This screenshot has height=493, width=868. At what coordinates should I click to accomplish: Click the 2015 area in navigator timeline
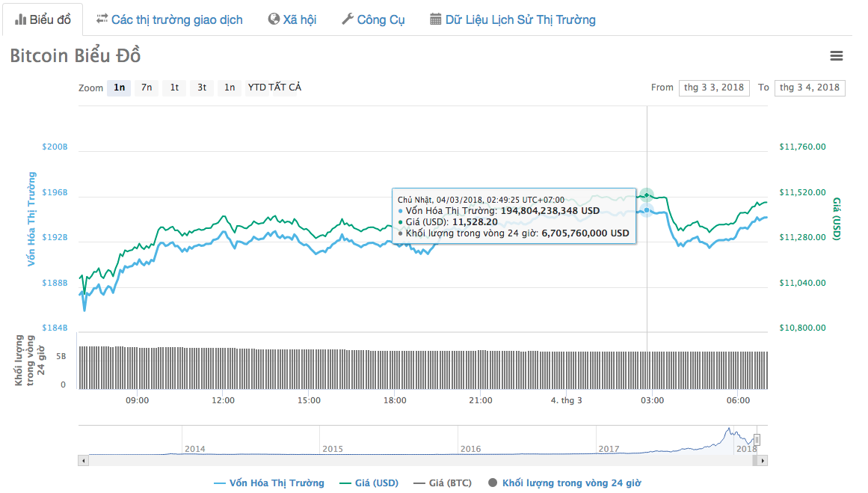(x=333, y=449)
